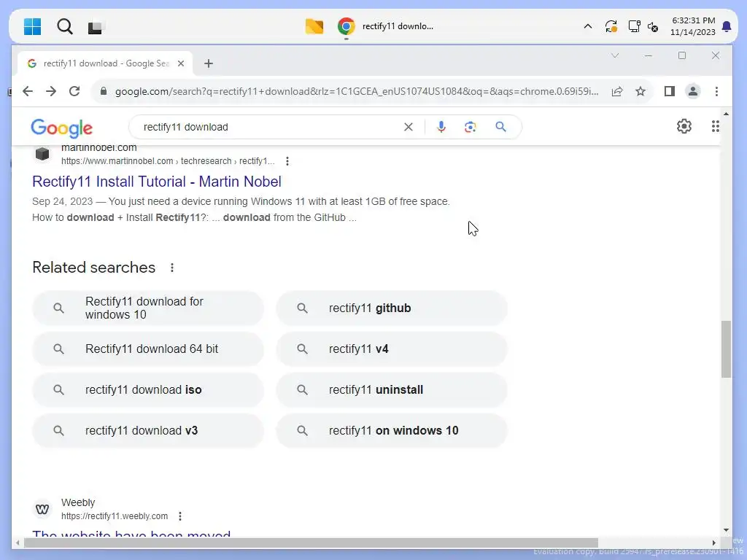Search rectify11 uninstall
The width and height of the screenshot is (747, 560).
392,390
